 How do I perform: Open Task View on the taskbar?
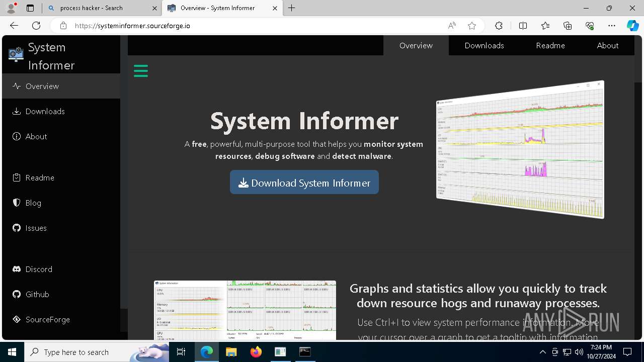[x=181, y=352]
